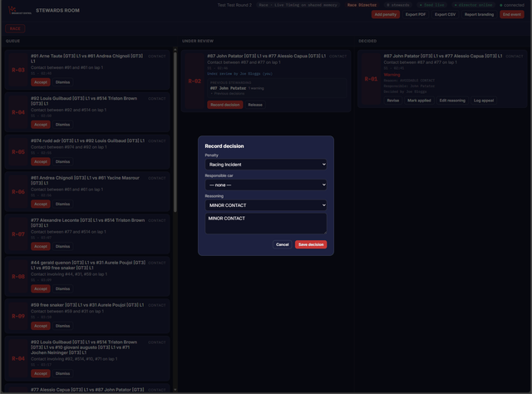Screen dimensions: 532x394
Task: Click the director online status pill
Action: [x=473, y=5]
